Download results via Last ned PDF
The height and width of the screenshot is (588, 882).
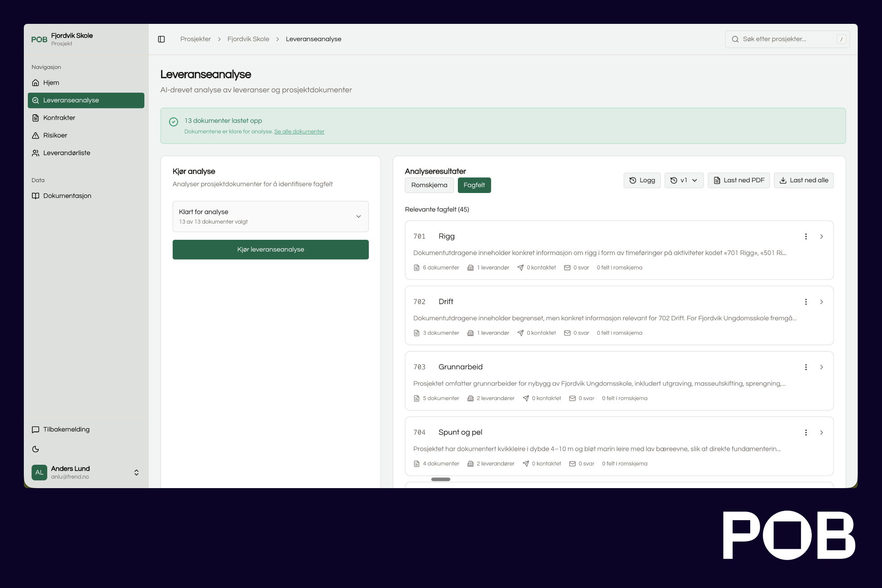pyautogui.click(x=739, y=180)
